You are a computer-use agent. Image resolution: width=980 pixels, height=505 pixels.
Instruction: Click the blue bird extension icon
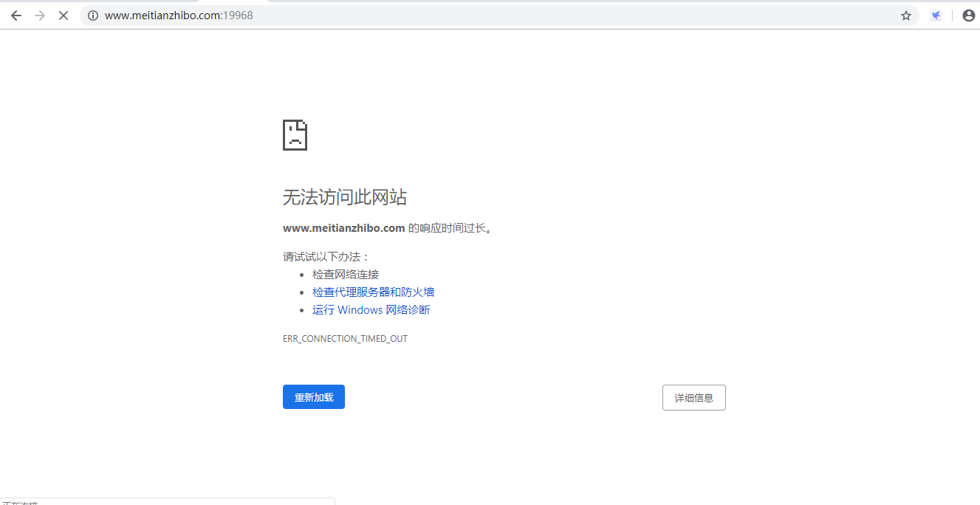(x=936, y=16)
